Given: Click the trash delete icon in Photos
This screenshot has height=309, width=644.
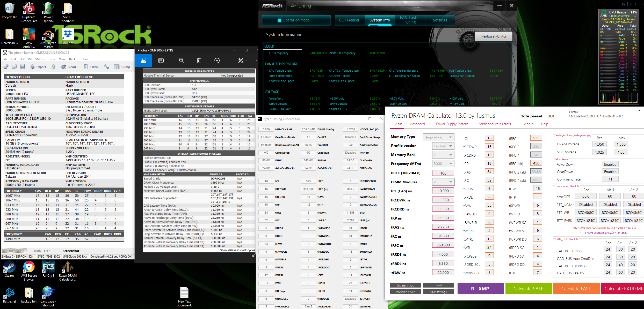Looking at the screenshot, I should pyautogui.click(x=199, y=61).
